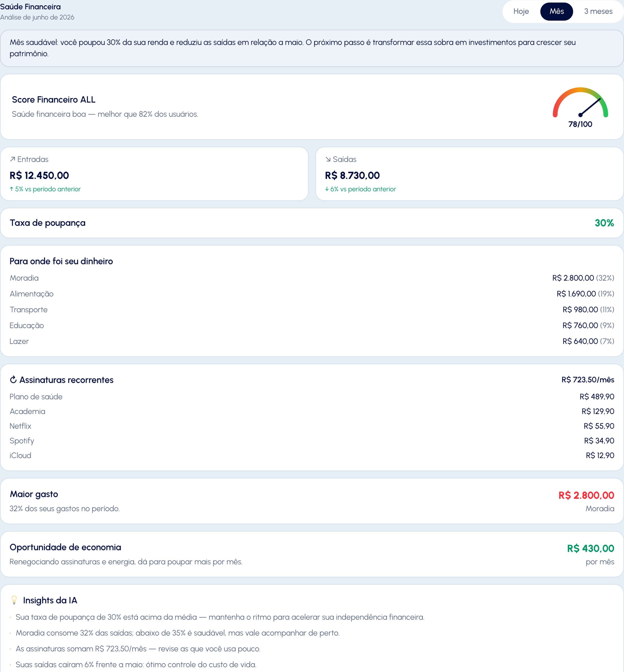624x672 pixels.
Task: Click the R$ 1.690,00 (19%) value
Action: coord(585,294)
